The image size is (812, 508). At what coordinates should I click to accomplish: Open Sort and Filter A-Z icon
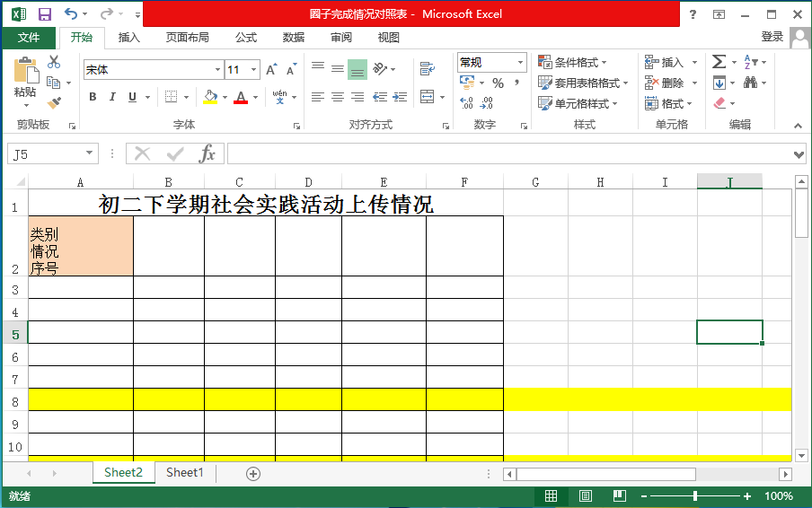click(751, 62)
